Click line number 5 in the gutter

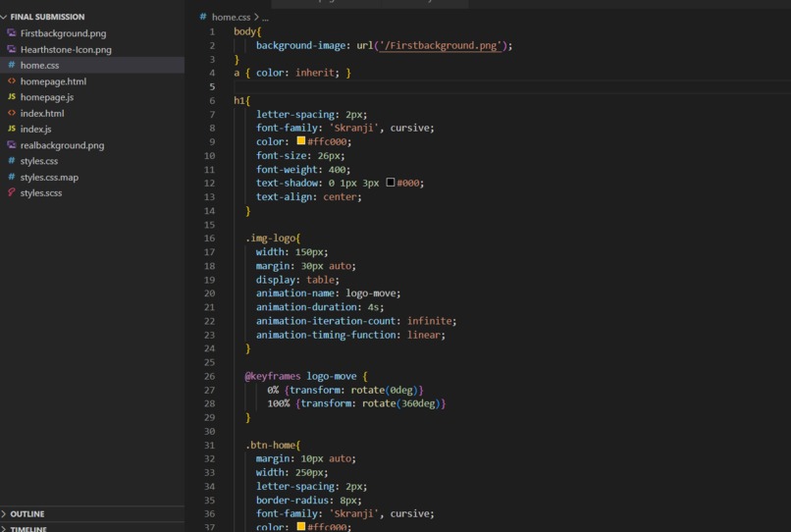(212, 86)
